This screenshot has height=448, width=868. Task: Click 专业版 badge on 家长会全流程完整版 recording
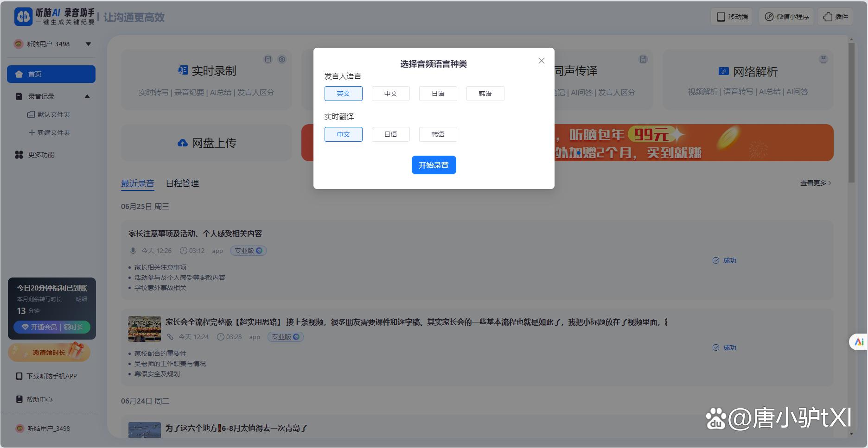[286, 337]
